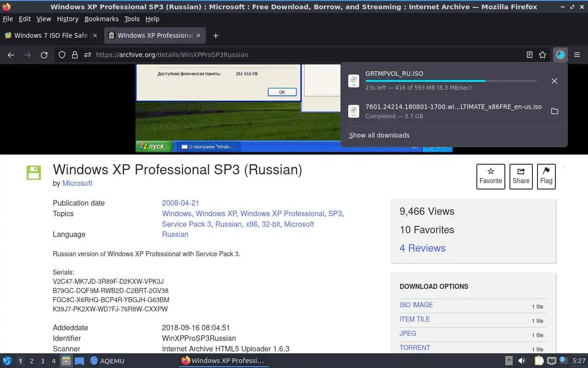Viewport: 588px width, 368px height.
Task: Click the completed en-us.iso file icon
Action: click(x=354, y=111)
